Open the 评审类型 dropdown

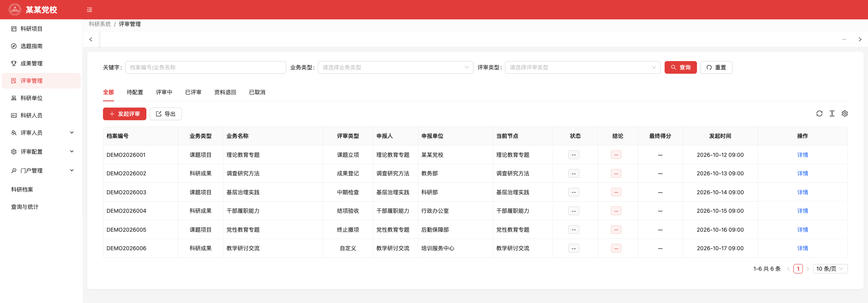pyautogui.click(x=583, y=67)
